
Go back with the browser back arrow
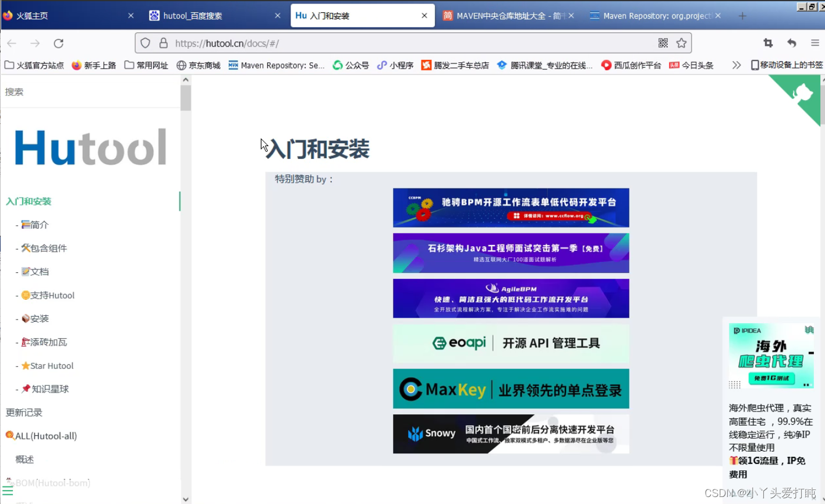(12, 43)
